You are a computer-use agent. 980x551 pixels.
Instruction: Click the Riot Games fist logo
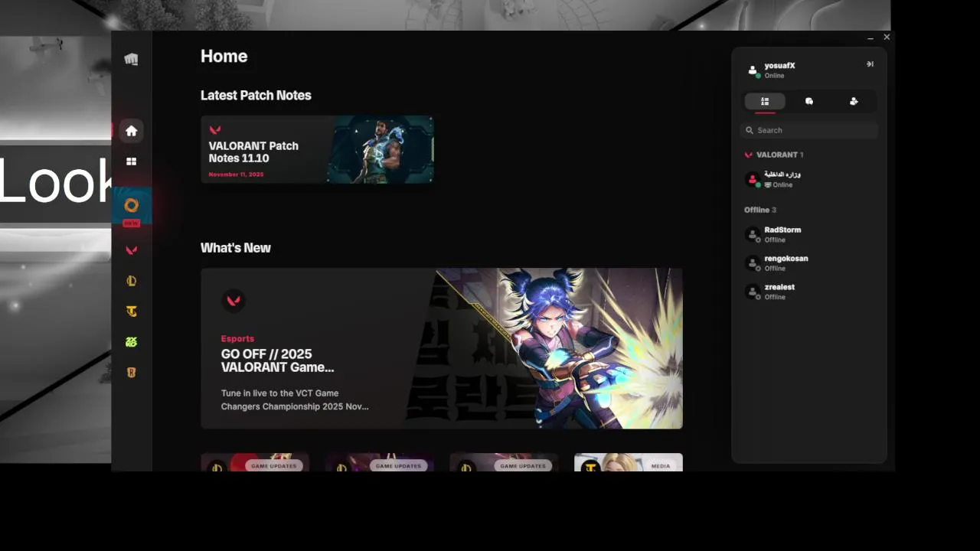[x=132, y=59]
